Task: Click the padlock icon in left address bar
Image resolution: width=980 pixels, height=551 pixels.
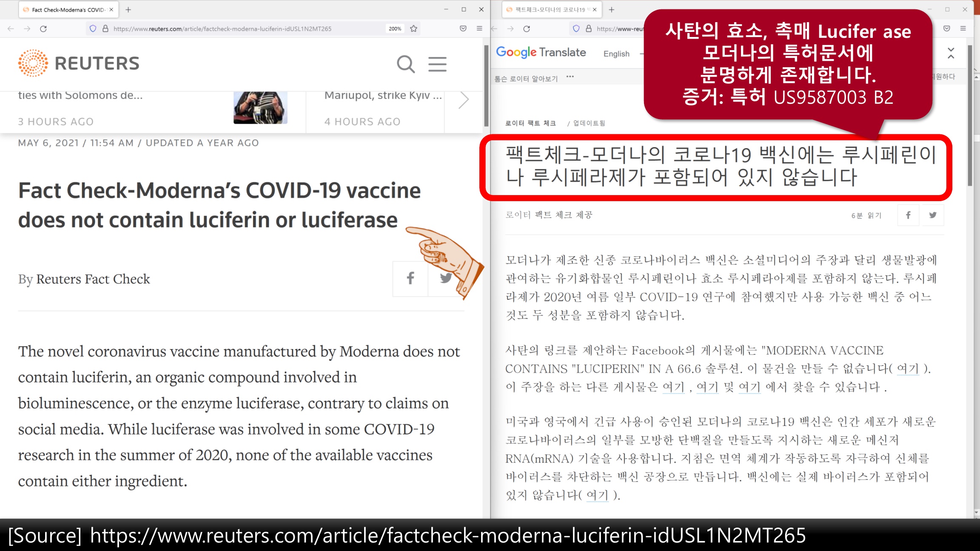Action: [105, 28]
